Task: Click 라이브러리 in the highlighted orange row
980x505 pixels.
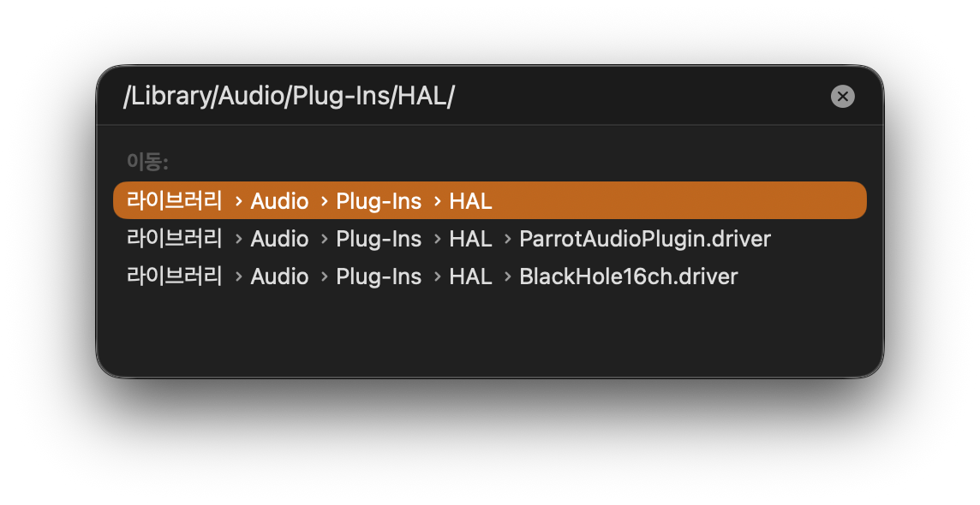Action: click(x=174, y=201)
